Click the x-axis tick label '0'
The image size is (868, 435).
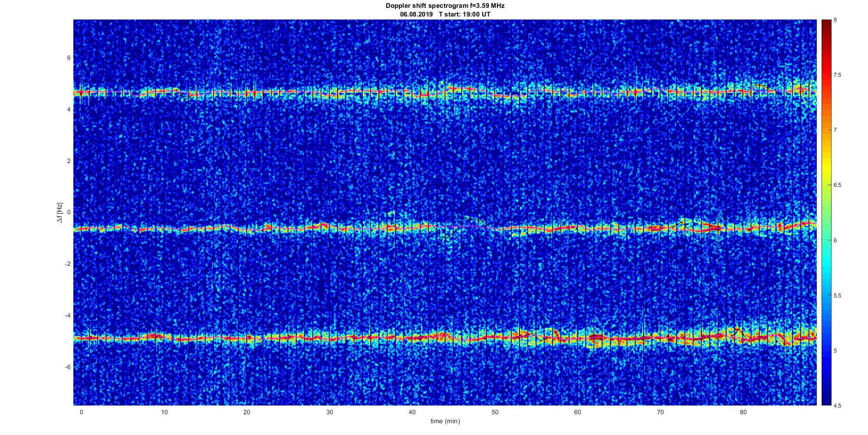tap(81, 412)
